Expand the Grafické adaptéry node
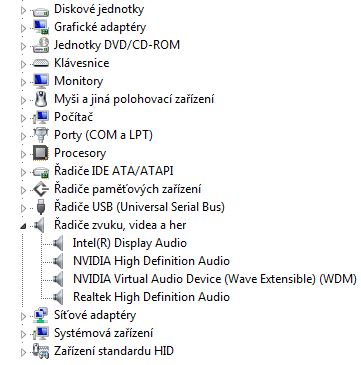This screenshot has height=365, width=361. [x=23, y=29]
